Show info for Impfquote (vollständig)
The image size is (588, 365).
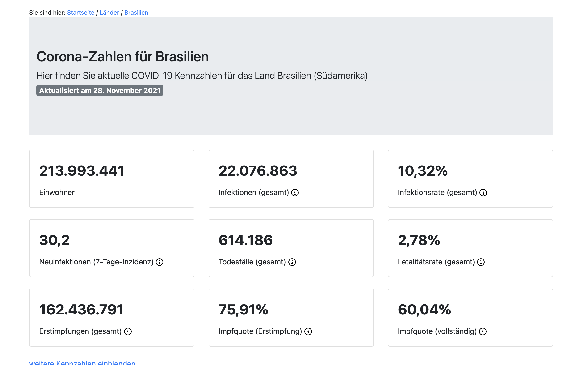pos(482,331)
